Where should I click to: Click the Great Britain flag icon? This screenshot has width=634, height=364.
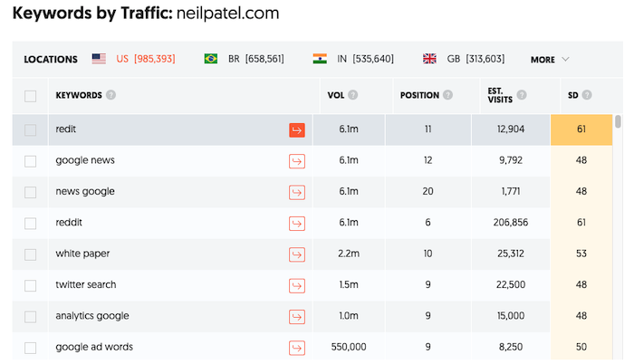click(429, 59)
